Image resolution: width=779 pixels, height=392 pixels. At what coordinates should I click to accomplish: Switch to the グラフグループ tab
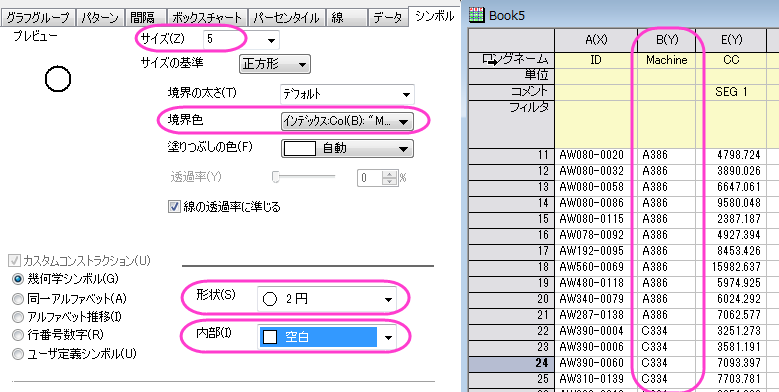[38, 18]
